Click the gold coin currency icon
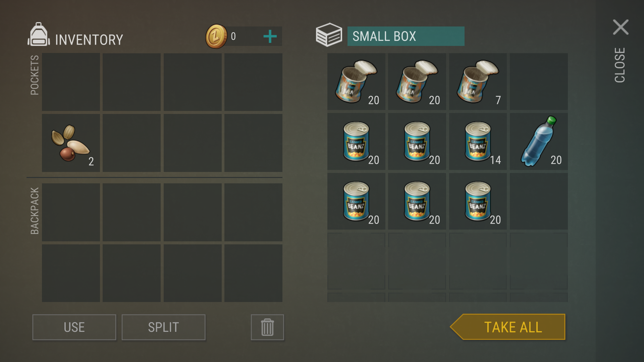Image resolution: width=644 pixels, height=362 pixels. (216, 36)
